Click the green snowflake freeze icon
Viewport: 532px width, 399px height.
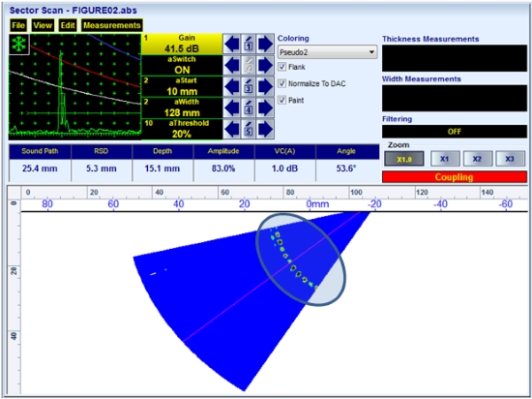click(x=19, y=45)
